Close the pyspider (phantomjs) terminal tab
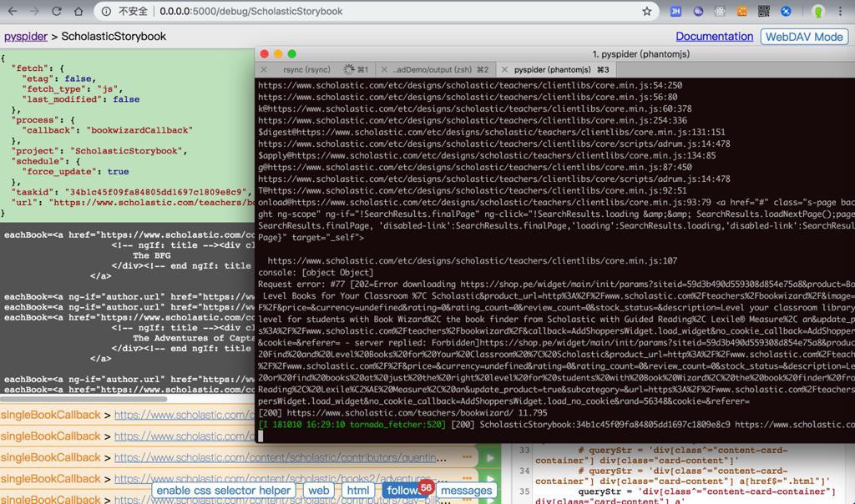The image size is (855, 504). (x=504, y=70)
